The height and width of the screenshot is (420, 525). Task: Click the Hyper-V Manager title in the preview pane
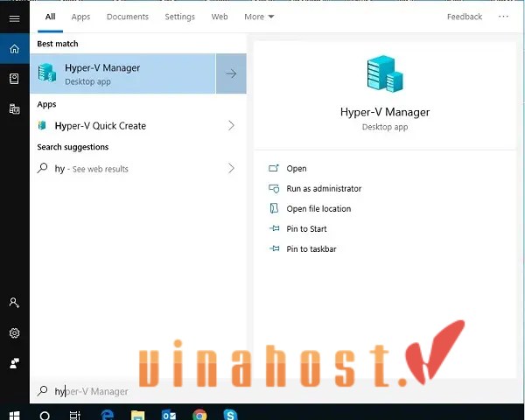pos(385,112)
